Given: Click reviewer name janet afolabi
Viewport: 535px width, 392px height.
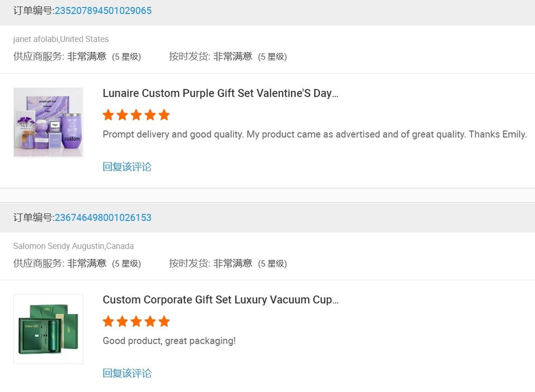Looking at the screenshot, I should [36, 39].
